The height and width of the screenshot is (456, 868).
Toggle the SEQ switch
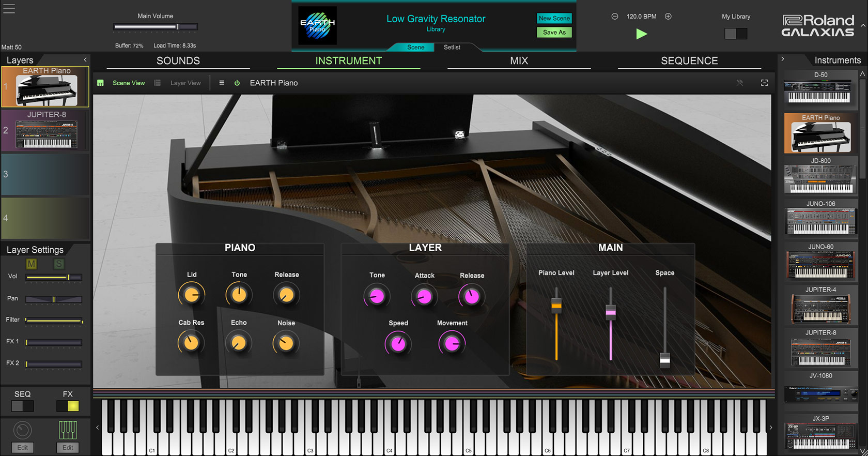tap(23, 406)
